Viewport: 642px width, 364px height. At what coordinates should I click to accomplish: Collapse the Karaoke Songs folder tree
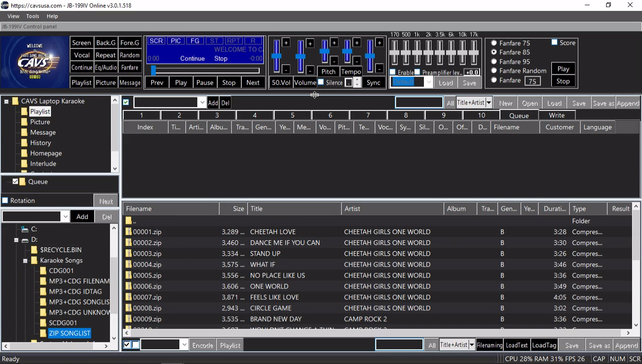click(25, 261)
